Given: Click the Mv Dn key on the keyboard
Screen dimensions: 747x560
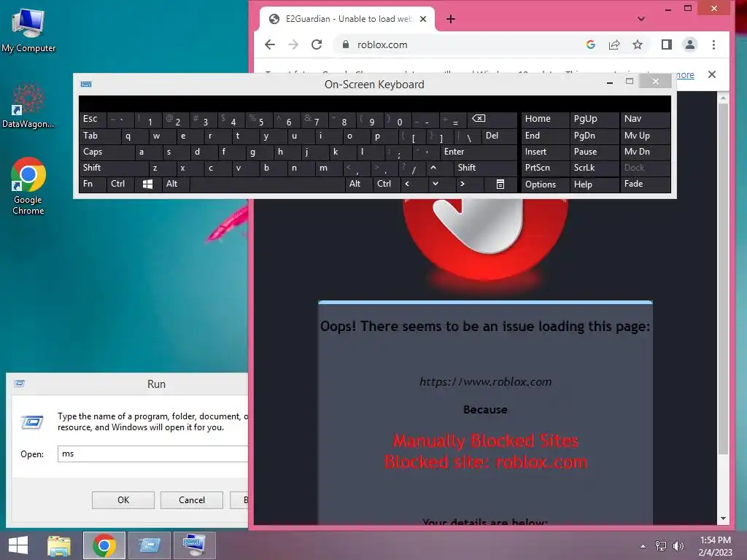Looking at the screenshot, I should pyautogui.click(x=645, y=152).
